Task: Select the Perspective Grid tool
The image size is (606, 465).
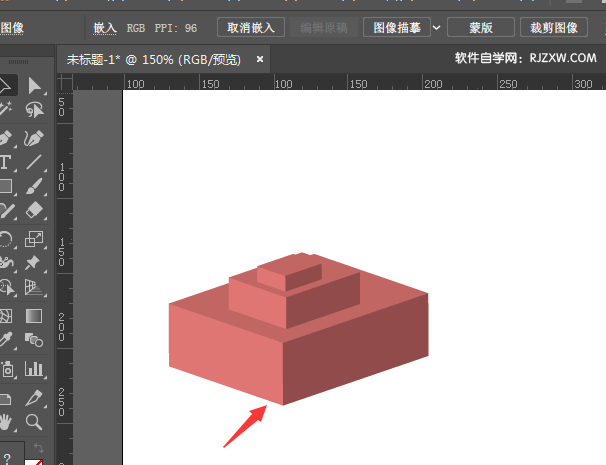Action: tap(34, 289)
